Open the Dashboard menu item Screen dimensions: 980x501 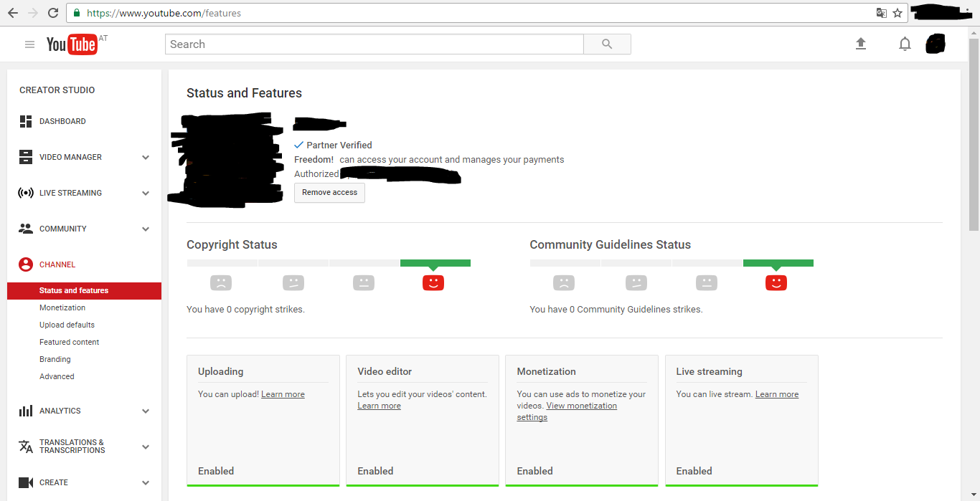[x=62, y=121]
